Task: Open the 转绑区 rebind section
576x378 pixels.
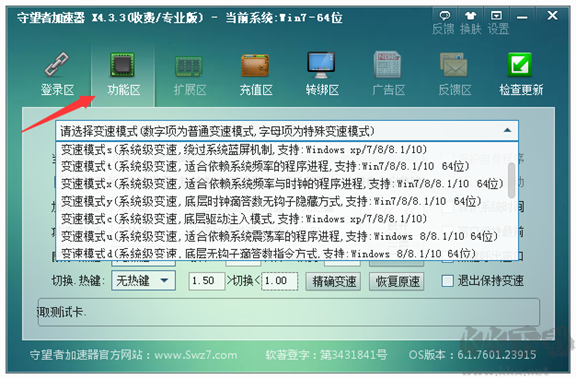Action: coord(322,75)
